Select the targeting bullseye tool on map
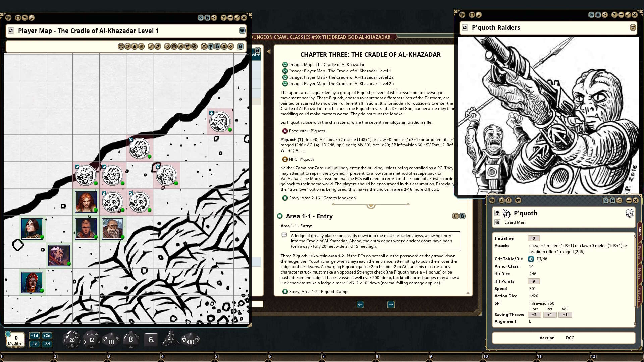The width and height of the screenshot is (644, 362). [x=174, y=46]
